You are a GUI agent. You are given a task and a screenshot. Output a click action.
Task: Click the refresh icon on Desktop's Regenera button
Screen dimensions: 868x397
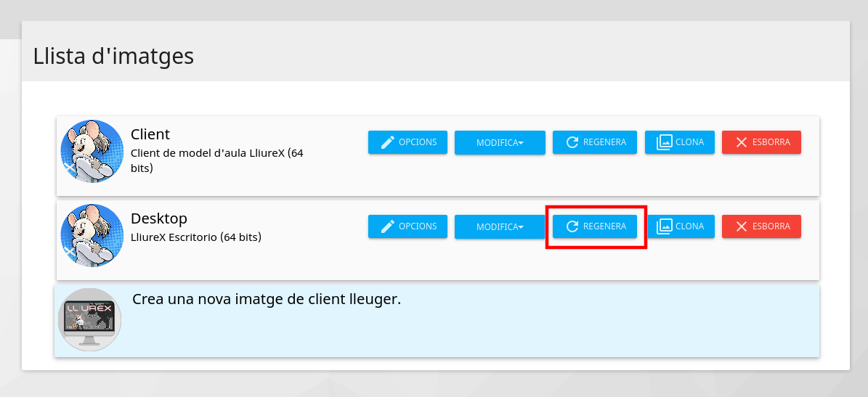(x=572, y=226)
